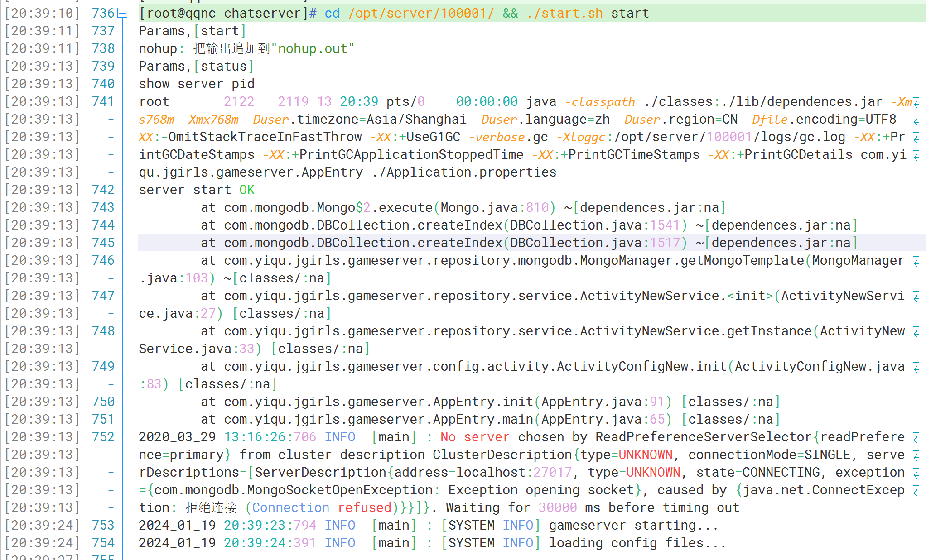Click the [20:39:24] timestamp on line 753
This screenshot has width=926, height=560.
tap(42, 525)
